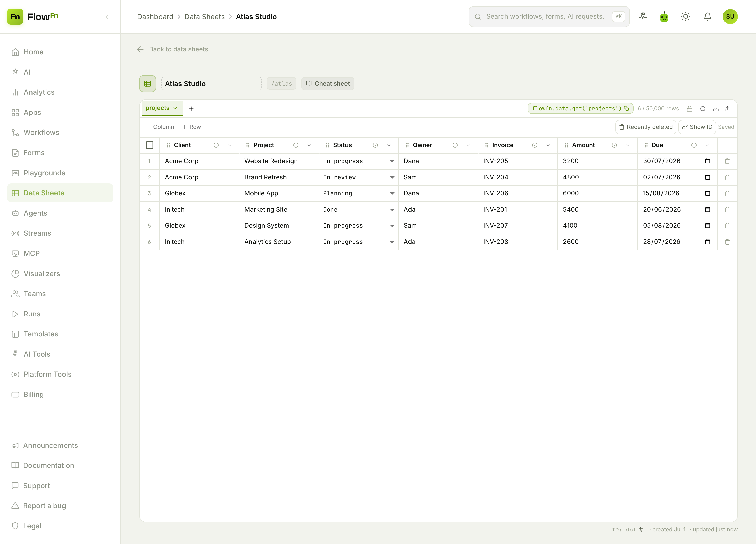Go back arrow to data sheets
This screenshot has height=544, width=756.
coord(140,49)
